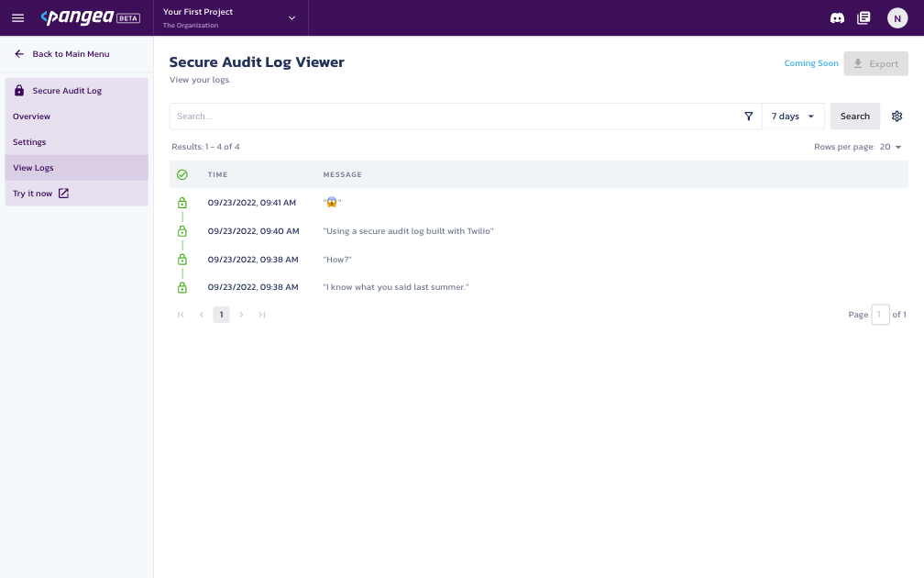This screenshot has height=578, width=924.
Task: Open the "How?" log message
Action: 337,260
